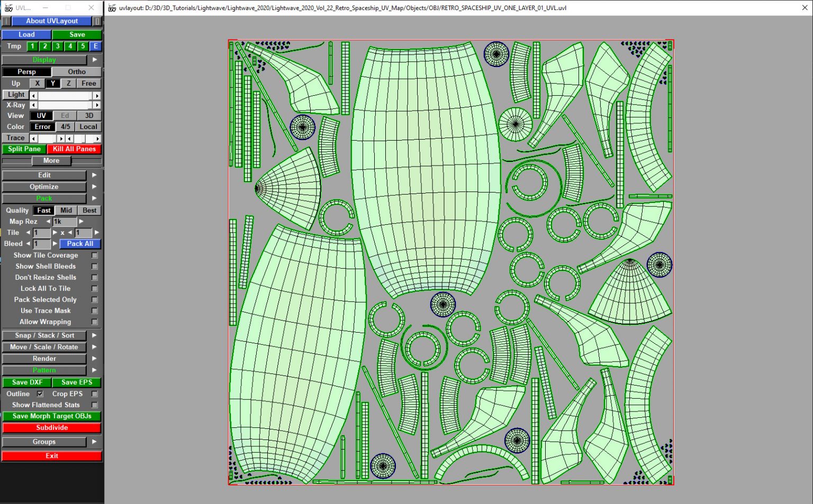813x504 pixels.
Task: Set pack Quality to Best
Action: pyautogui.click(x=89, y=210)
